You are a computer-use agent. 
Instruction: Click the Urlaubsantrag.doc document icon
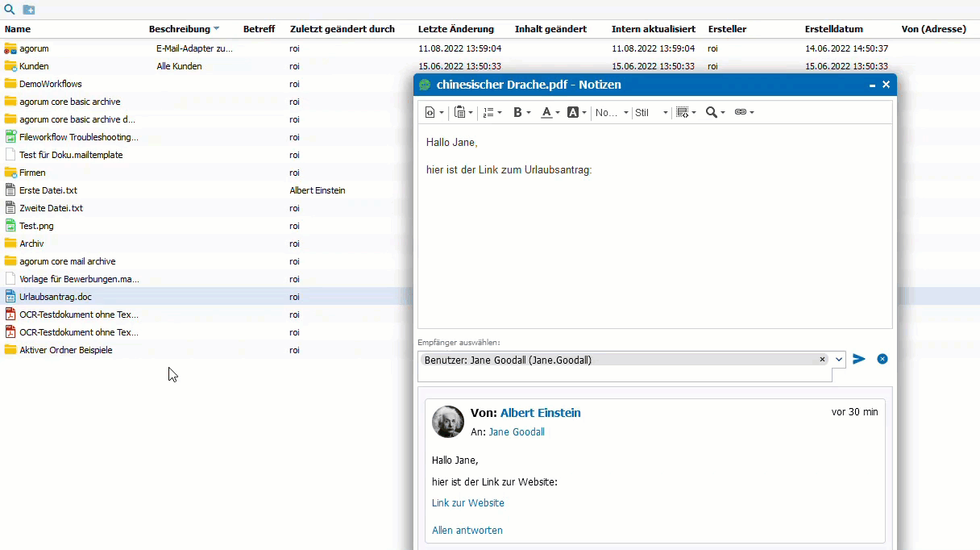[10, 297]
